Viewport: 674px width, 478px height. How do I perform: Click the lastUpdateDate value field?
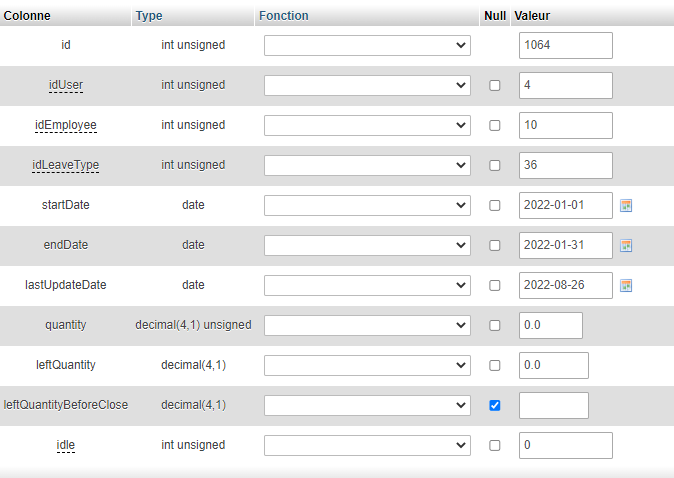tap(565, 285)
